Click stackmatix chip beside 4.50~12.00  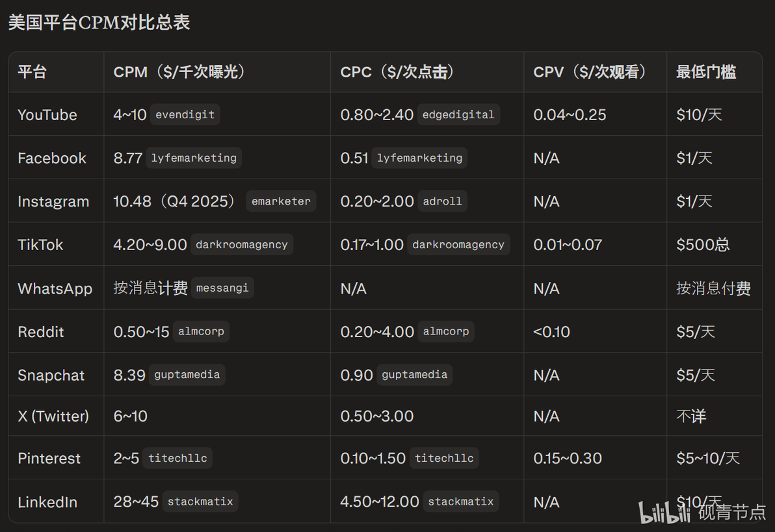click(x=461, y=502)
